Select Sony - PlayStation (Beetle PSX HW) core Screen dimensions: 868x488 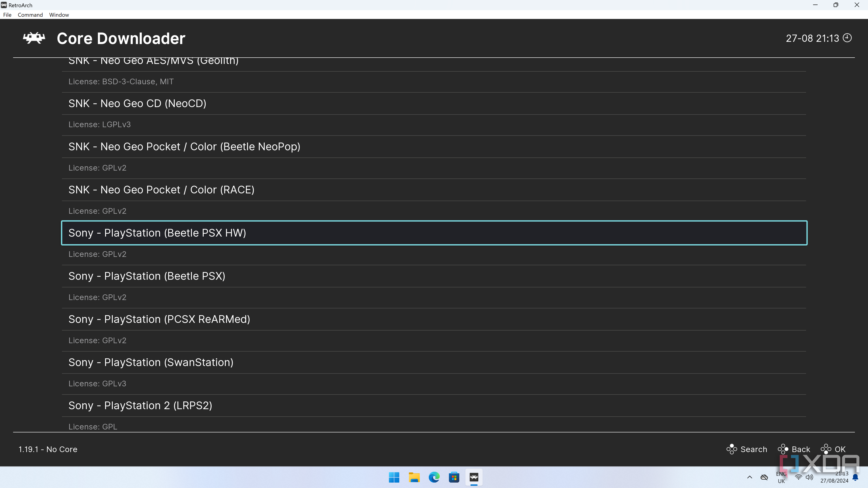pyautogui.click(x=434, y=233)
